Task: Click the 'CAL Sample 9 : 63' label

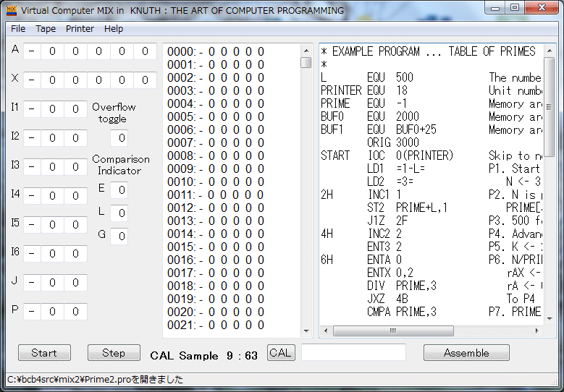Action: [x=203, y=356]
